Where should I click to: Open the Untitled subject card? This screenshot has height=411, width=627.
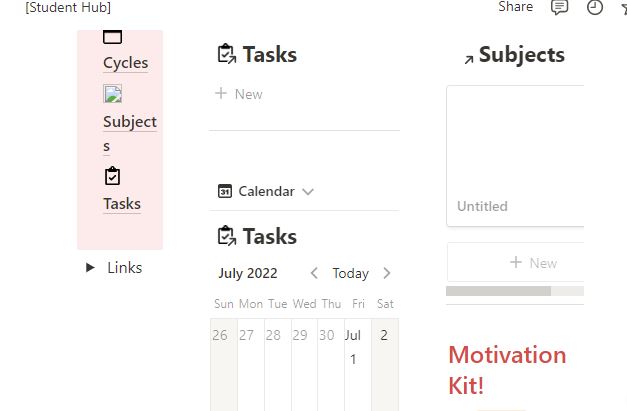[515, 156]
